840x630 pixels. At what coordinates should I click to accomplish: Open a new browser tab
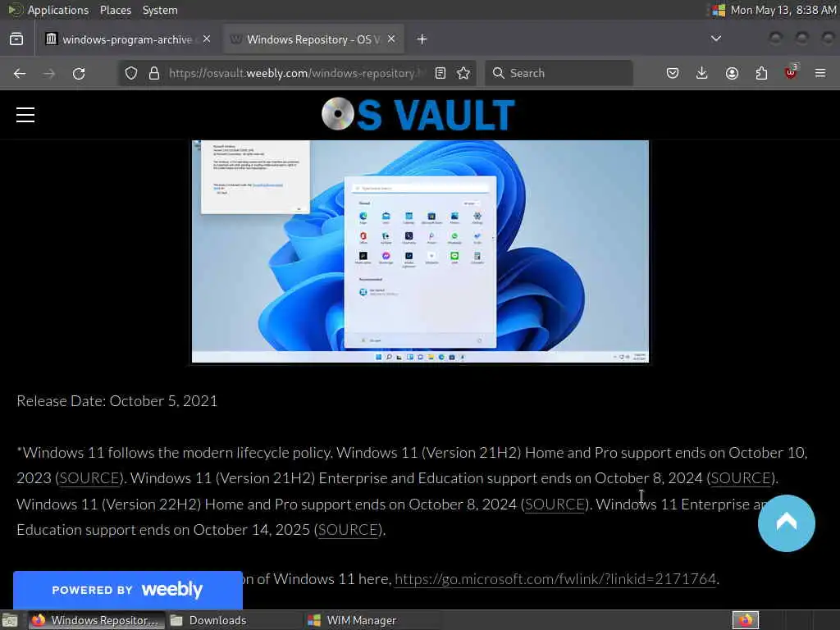point(422,39)
